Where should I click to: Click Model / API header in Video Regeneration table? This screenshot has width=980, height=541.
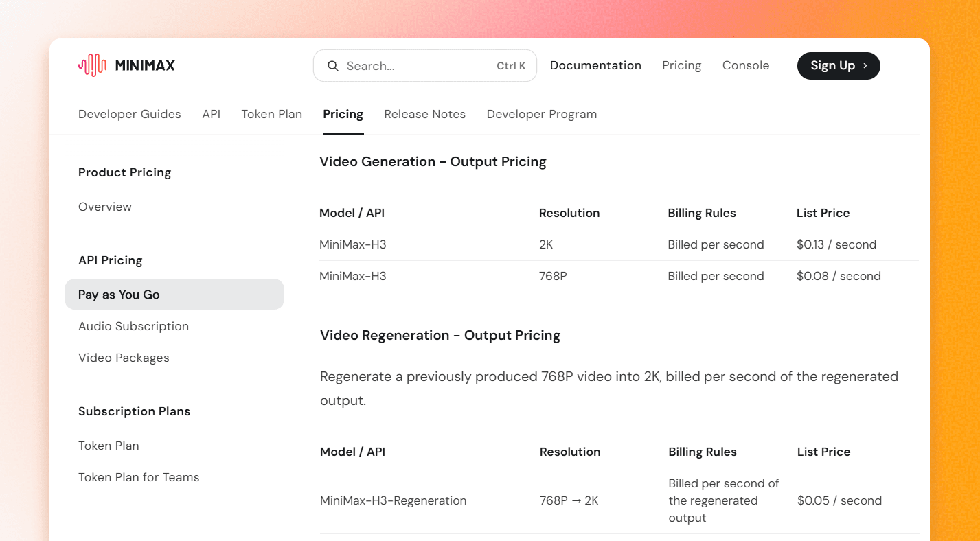[352, 452]
